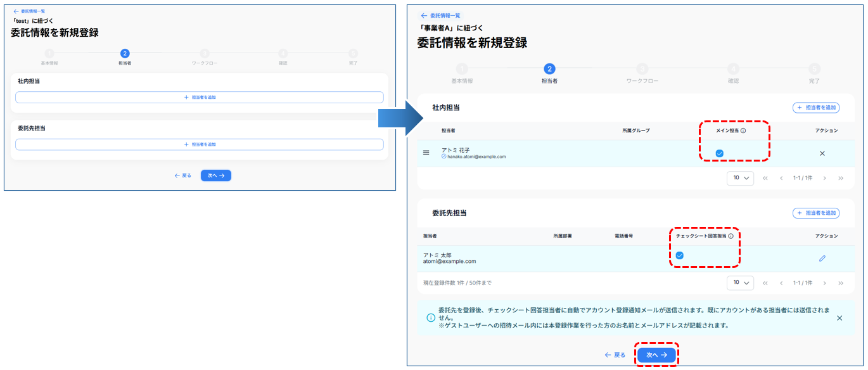Click the 戻る link in the left panel
The image size is (868, 370).
click(x=182, y=175)
